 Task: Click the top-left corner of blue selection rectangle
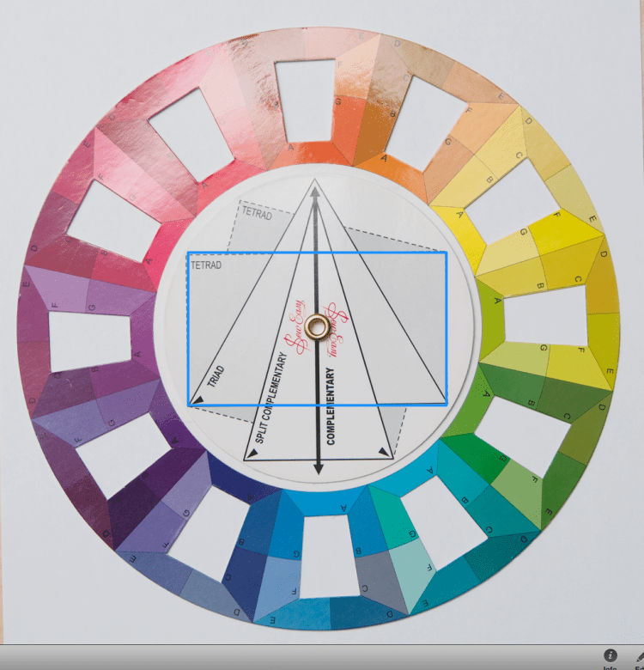pos(188,253)
